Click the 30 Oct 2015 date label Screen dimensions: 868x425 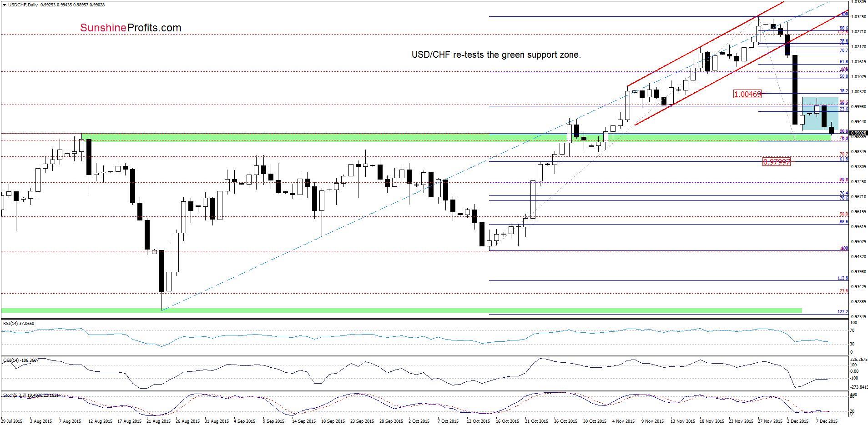595,421
